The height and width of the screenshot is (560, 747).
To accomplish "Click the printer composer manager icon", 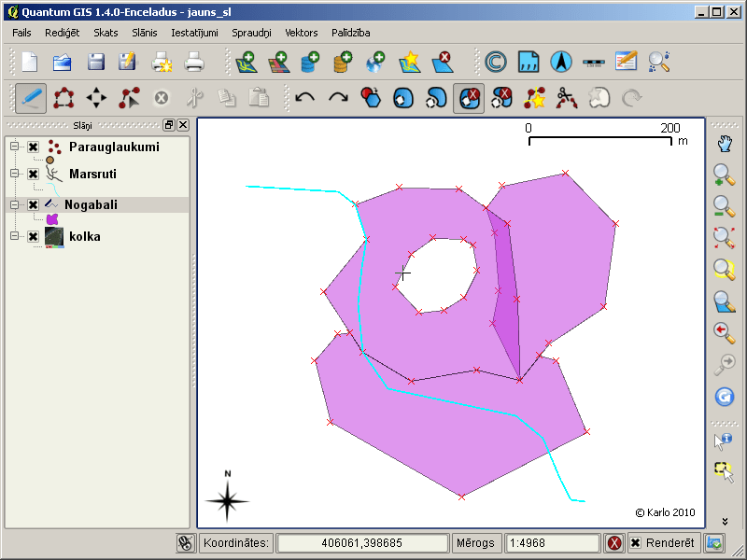I will click(x=194, y=62).
